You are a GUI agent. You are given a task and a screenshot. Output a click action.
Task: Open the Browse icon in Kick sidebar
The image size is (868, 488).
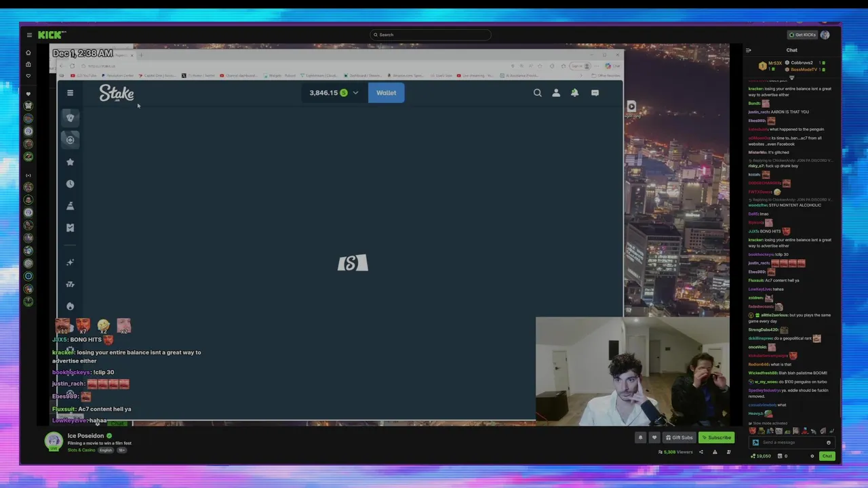click(x=28, y=64)
